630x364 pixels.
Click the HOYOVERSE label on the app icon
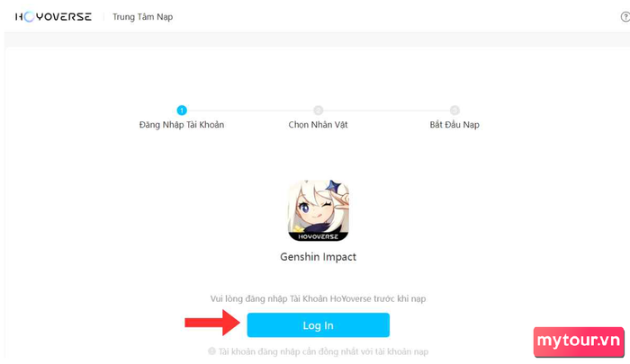pyautogui.click(x=319, y=236)
